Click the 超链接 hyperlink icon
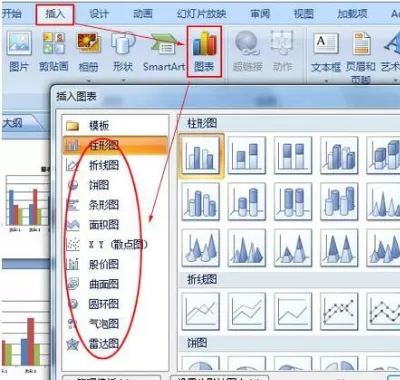The width and height of the screenshot is (400, 380). tap(247, 52)
